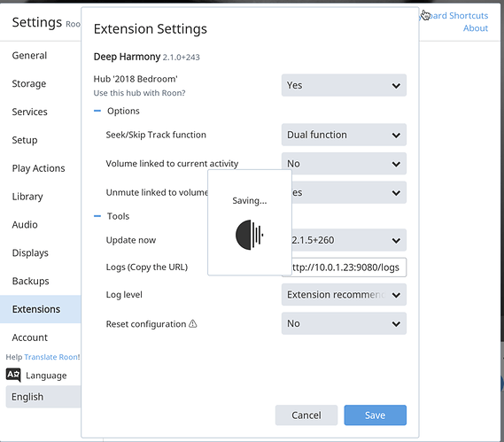Open the English language selector
This screenshot has width=504, height=442.
click(43, 397)
